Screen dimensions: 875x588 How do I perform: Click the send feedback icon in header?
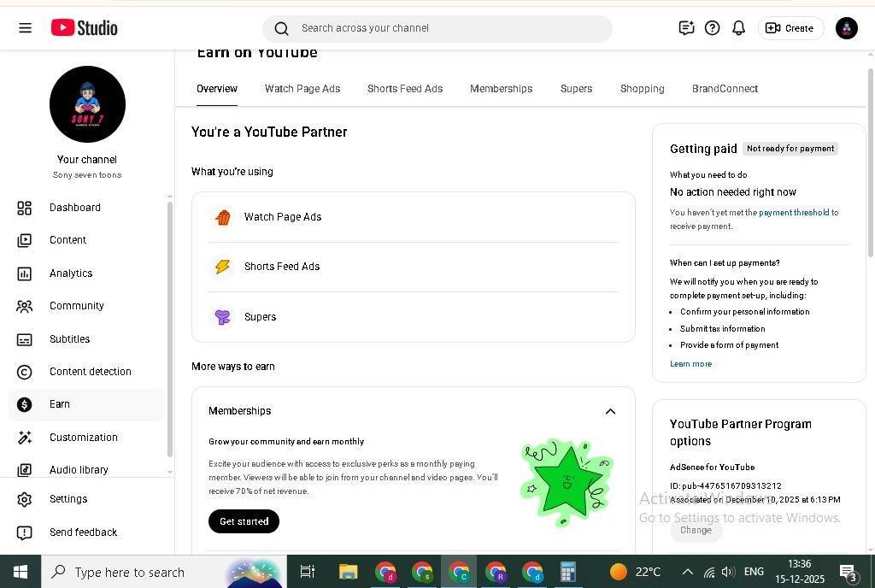686,28
